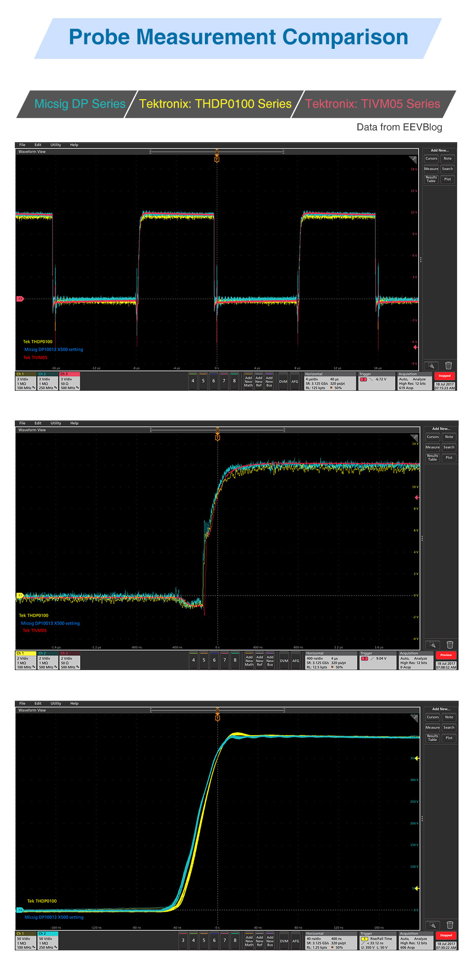
Task: Click the red Preview acquisition button
Action: coord(446,655)
